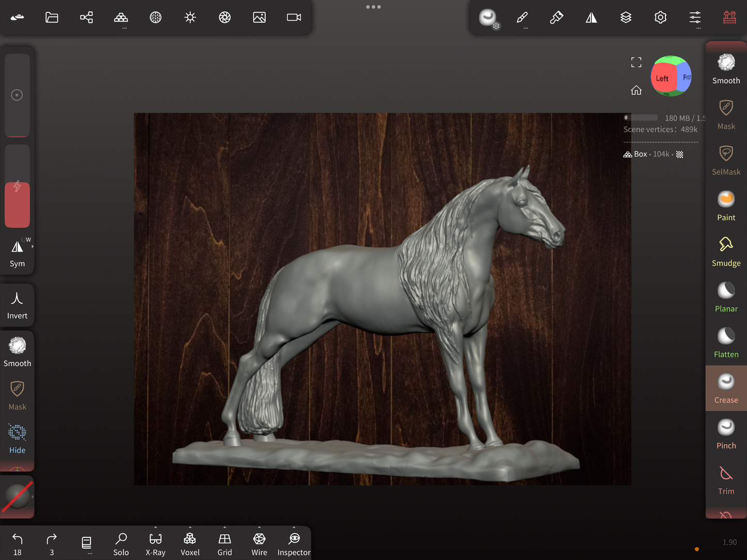Viewport: 747px width, 560px height.
Task: Select the Paint tool in right sidebar
Action: click(x=726, y=206)
